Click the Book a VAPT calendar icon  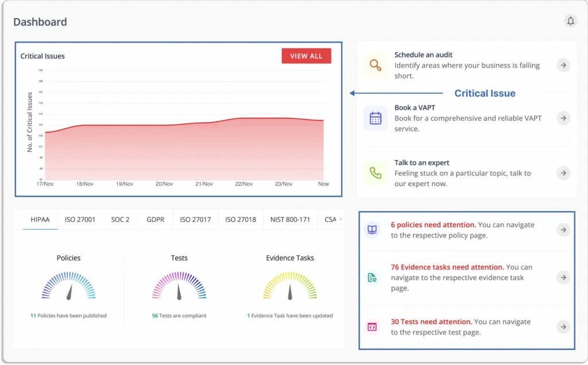pos(376,118)
